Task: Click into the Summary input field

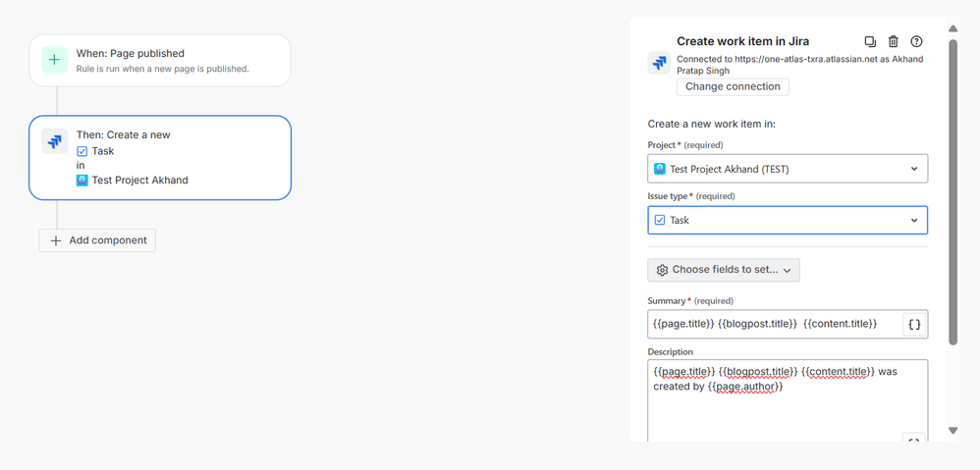Action: click(774, 324)
